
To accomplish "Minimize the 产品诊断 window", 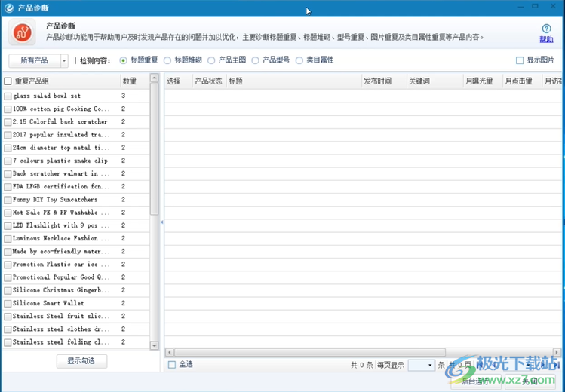I will click(520, 7).
